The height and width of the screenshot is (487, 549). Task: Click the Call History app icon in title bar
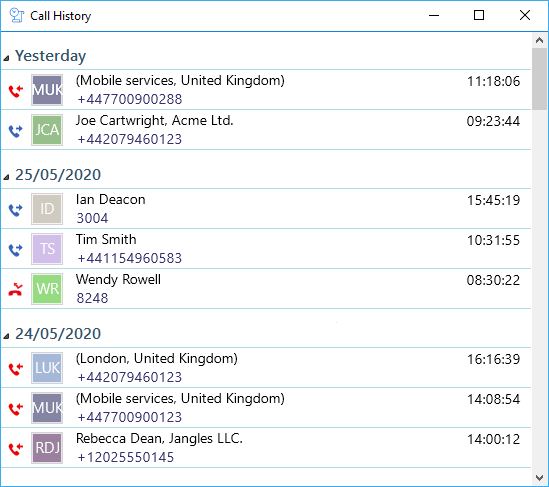pos(16,15)
